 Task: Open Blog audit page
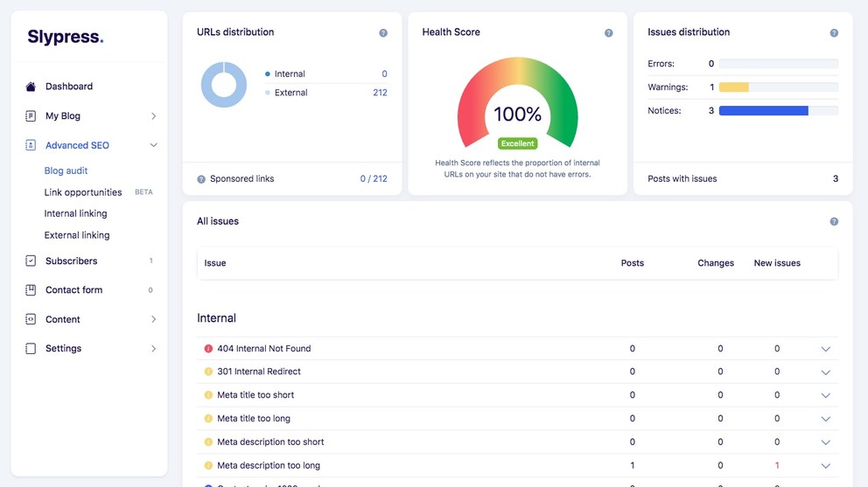66,170
